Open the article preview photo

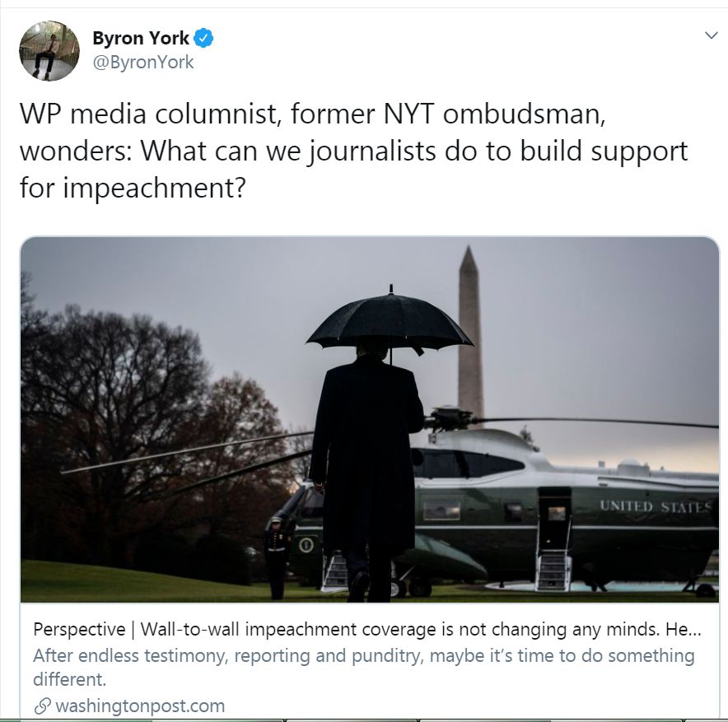pyautogui.click(x=370, y=420)
